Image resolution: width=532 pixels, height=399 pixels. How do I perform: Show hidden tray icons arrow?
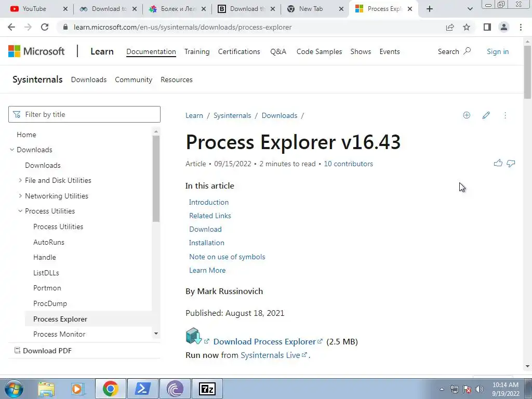(442, 389)
